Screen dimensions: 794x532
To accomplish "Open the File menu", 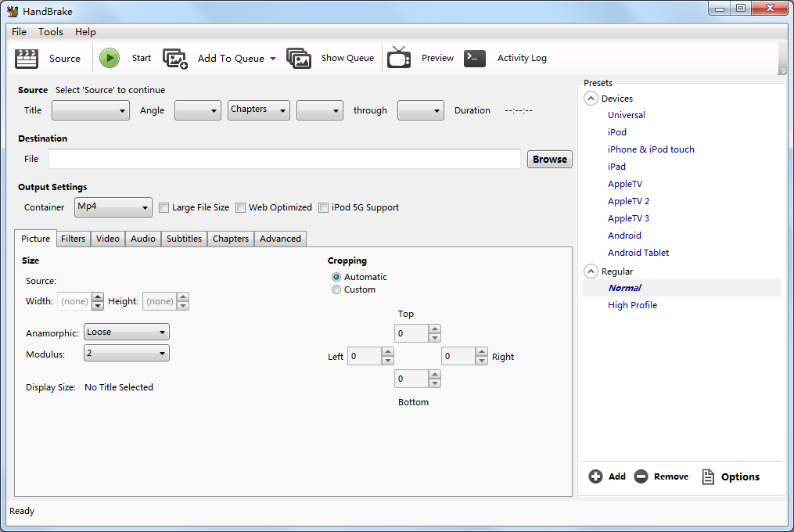I will 20,32.
